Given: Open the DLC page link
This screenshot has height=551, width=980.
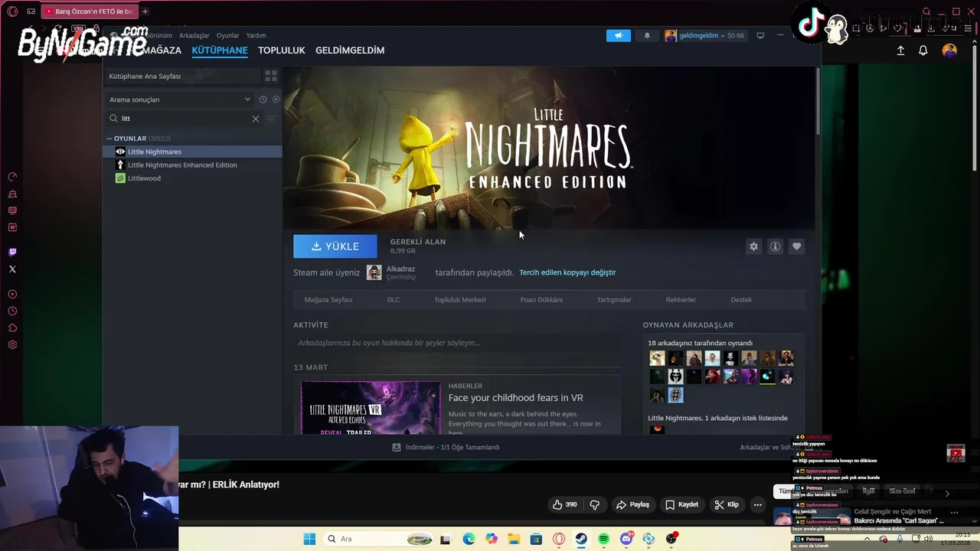Looking at the screenshot, I should [x=394, y=300].
